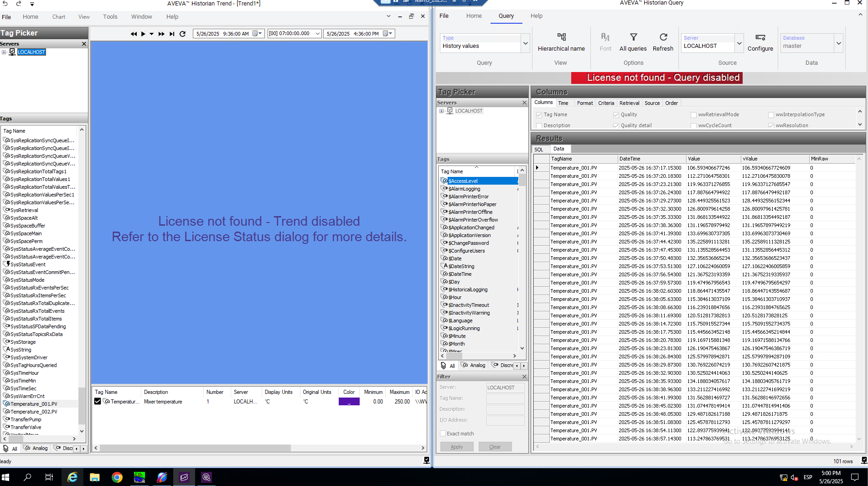Enable the wwInterpolationType column checkbox
868x486 pixels.
(771, 115)
